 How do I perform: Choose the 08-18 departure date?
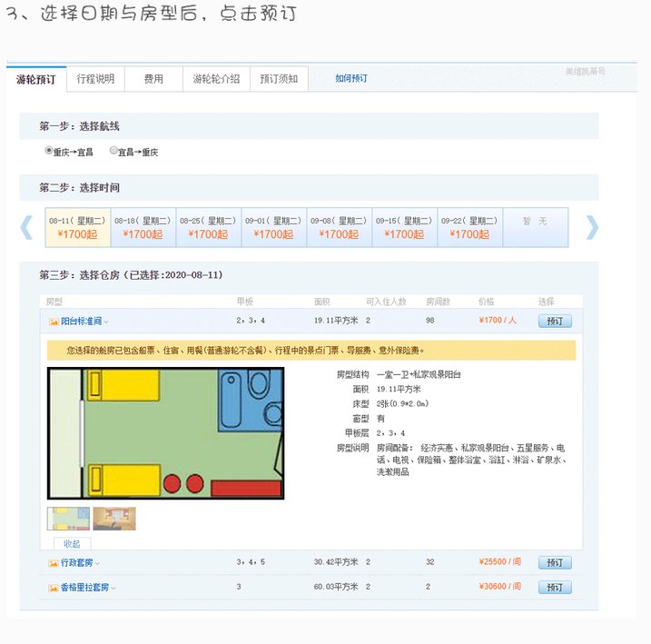pyautogui.click(x=143, y=227)
